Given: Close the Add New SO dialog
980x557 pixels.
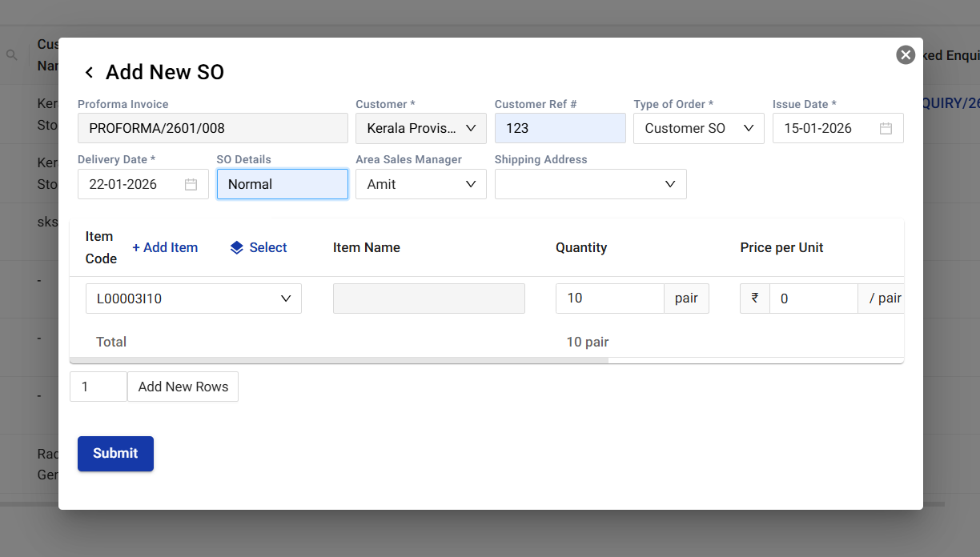Looking at the screenshot, I should (x=906, y=54).
